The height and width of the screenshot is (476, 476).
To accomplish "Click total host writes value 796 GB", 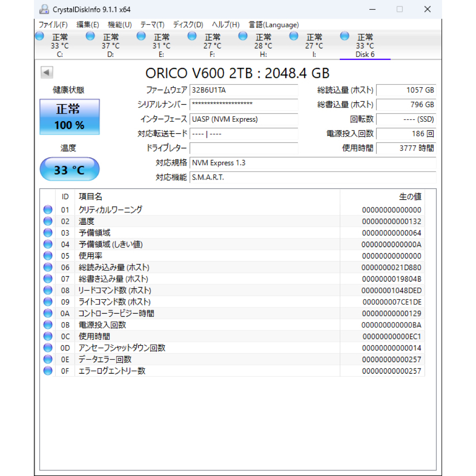I will (406, 104).
